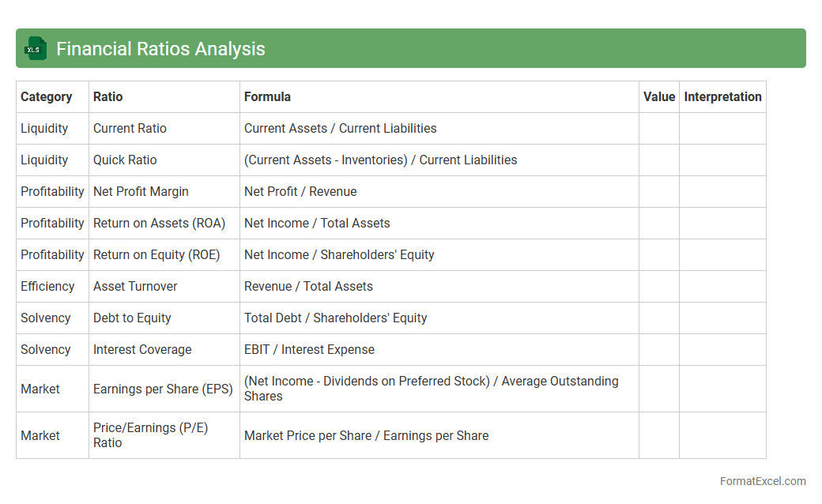The width and height of the screenshot is (822, 504).
Task: Click the Earnings per Share (EPS) cell
Action: [163, 389]
